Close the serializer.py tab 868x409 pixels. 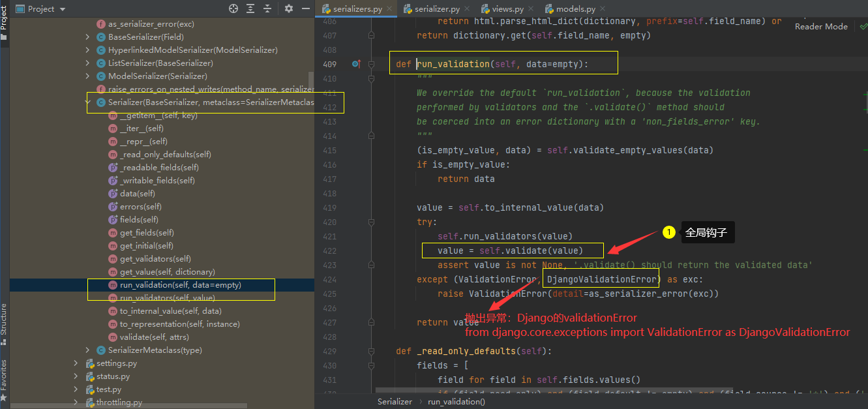point(467,9)
